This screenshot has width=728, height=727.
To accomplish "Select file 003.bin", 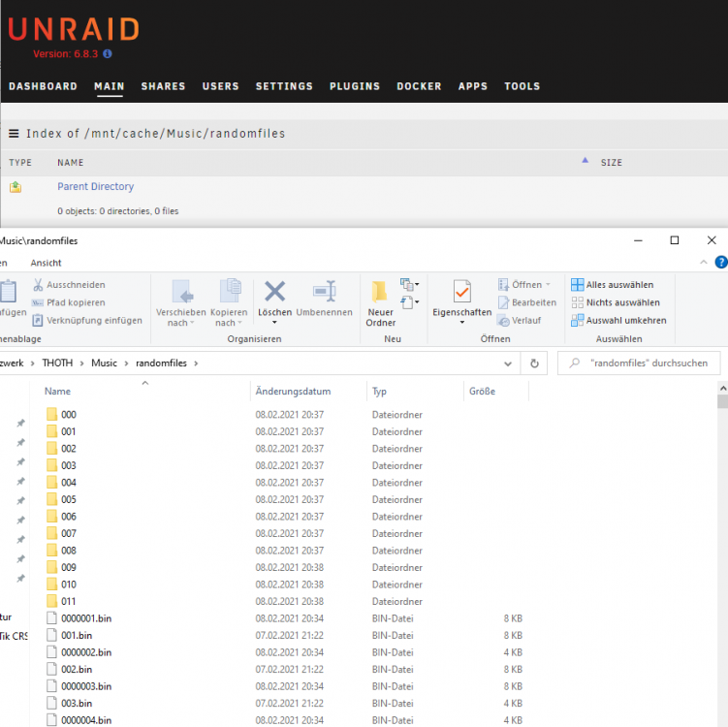I will click(x=77, y=704).
